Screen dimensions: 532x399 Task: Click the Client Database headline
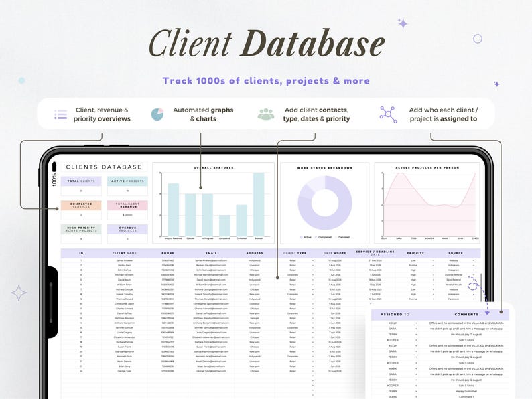(x=267, y=44)
